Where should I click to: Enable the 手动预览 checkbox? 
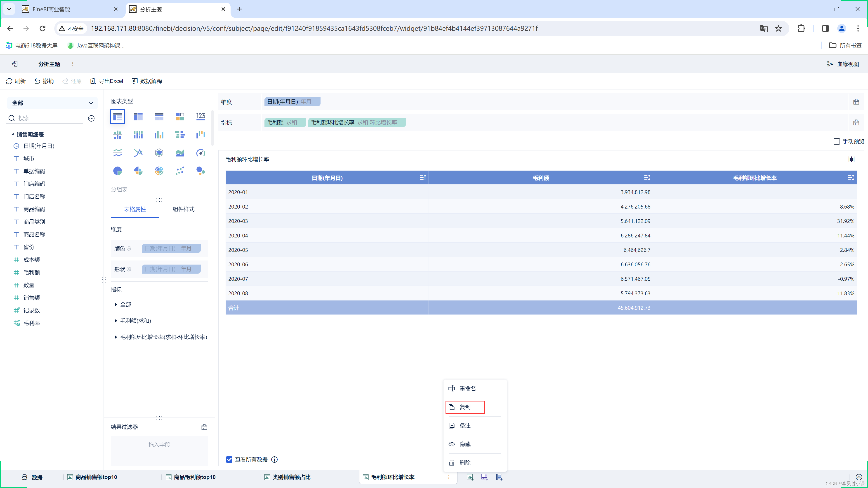[837, 141]
